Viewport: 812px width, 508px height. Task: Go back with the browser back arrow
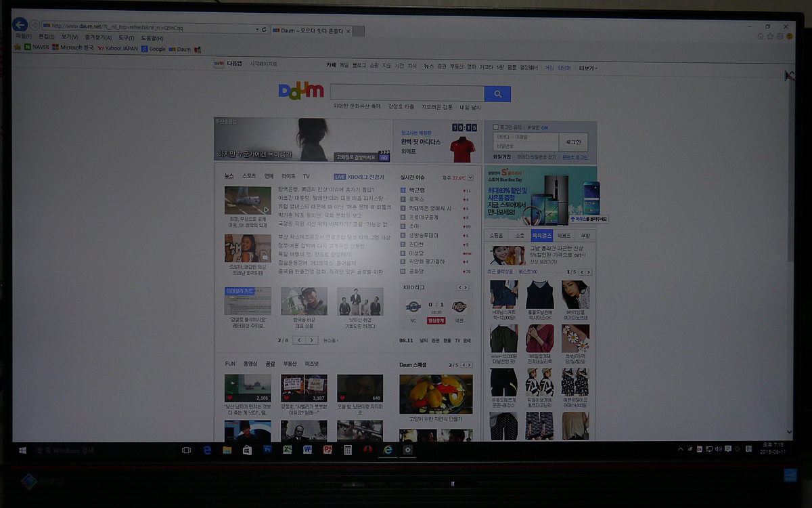click(20, 25)
